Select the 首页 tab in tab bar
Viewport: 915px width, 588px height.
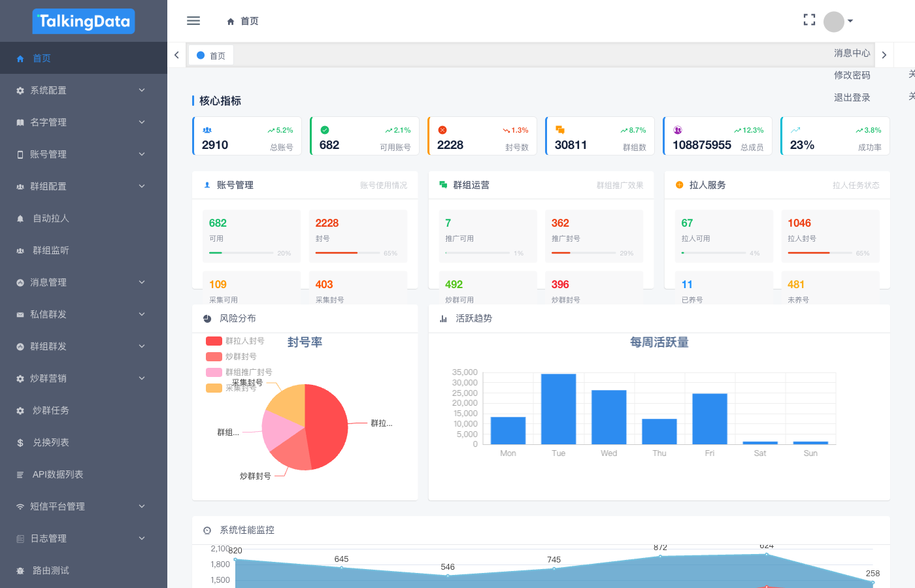pyautogui.click(x=211, y=56)
